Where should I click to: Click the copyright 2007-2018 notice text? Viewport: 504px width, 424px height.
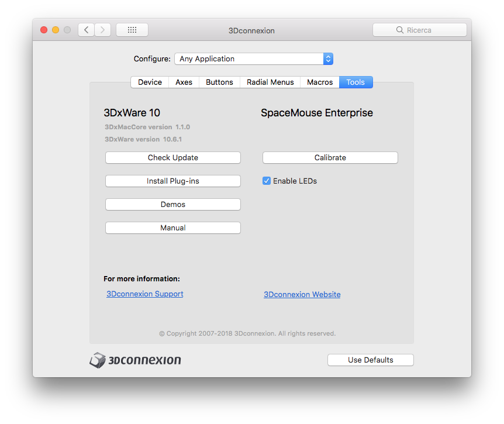(x=247, y=333)
